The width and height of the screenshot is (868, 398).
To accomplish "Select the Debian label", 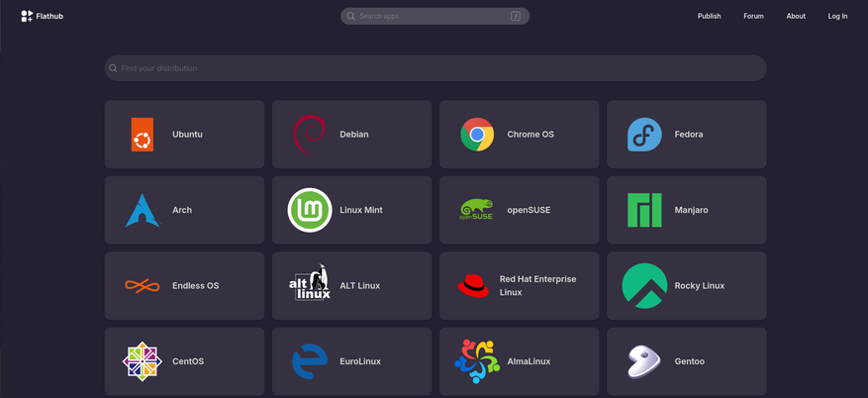I will [354, 135].
